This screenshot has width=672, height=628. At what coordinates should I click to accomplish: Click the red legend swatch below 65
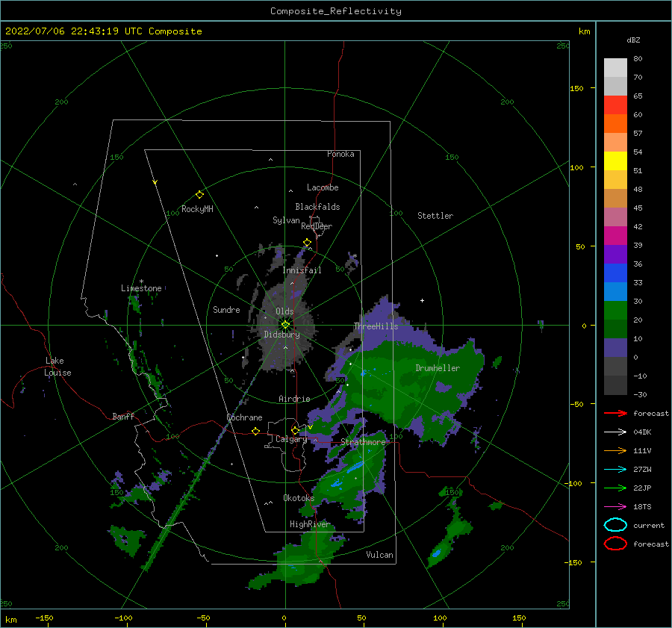point(615,105)
